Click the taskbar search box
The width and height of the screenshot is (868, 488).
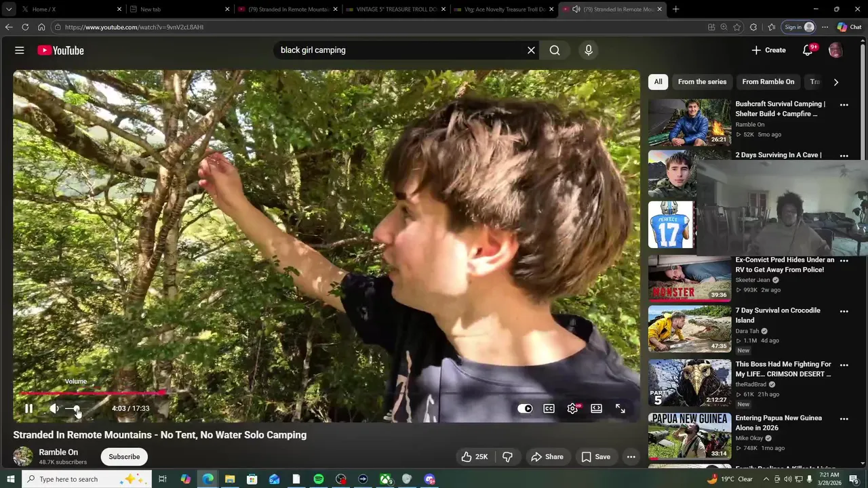(87, 479)
